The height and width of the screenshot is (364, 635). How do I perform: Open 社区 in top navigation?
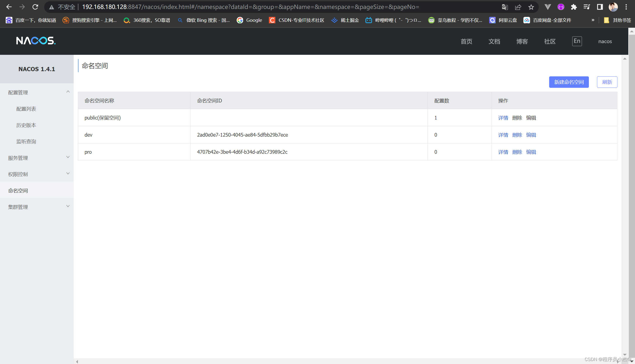(x=550, y=41)
